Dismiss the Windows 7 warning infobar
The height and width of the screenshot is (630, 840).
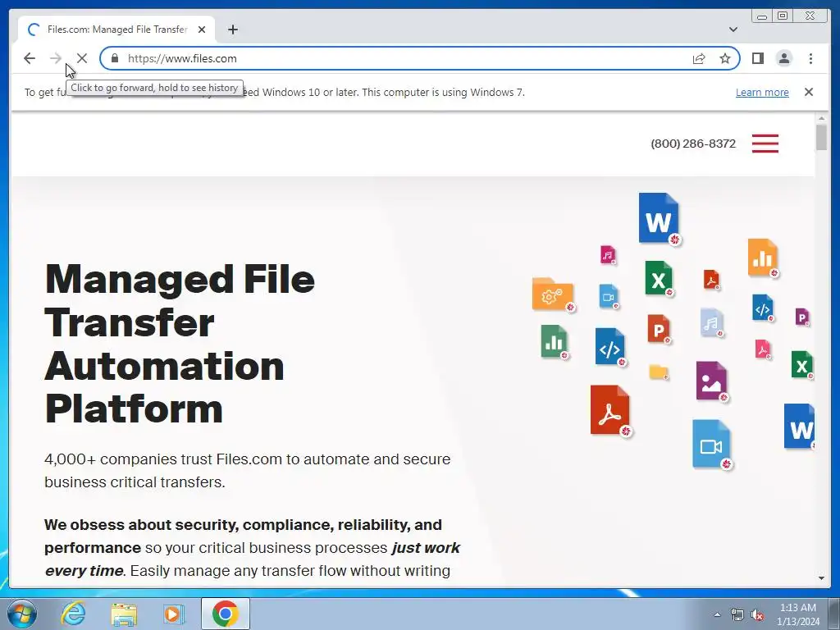[x=808, y=92]
